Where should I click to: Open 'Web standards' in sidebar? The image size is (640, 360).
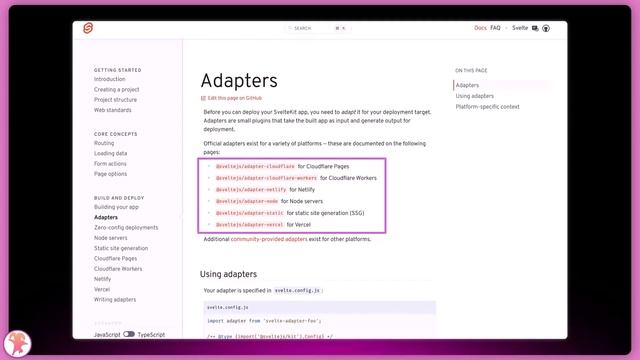coord(113,110)
